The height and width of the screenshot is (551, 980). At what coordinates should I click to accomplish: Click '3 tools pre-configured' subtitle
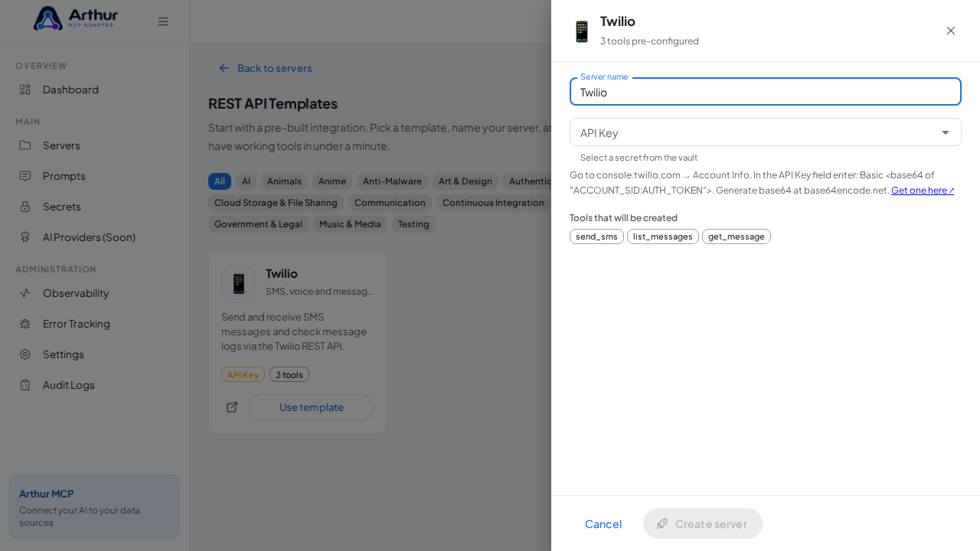click(649, 41)
